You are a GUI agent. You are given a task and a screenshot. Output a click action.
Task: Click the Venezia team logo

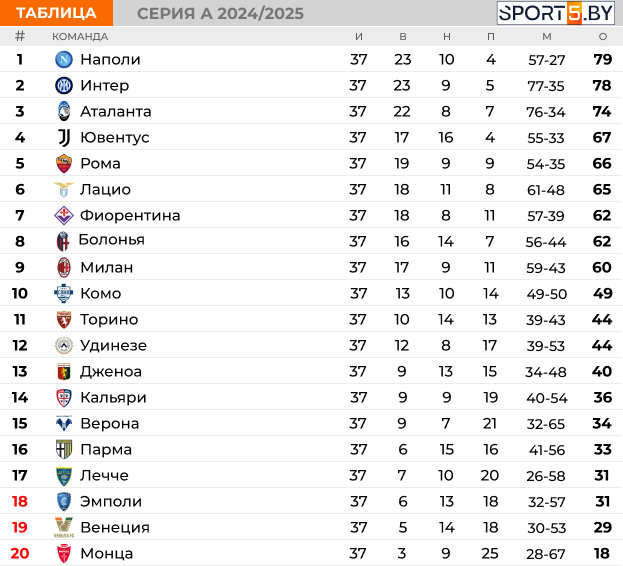click(64, 527)
